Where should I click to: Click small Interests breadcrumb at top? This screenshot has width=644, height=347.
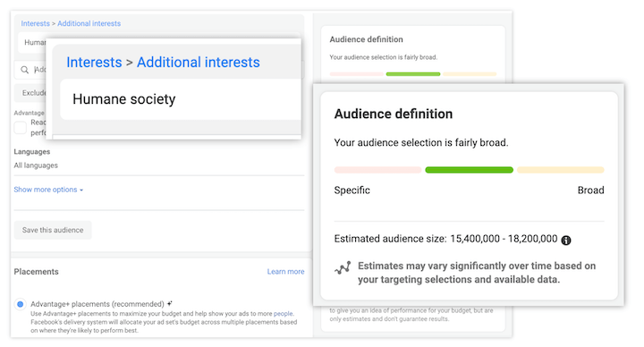tap(35, 23)
